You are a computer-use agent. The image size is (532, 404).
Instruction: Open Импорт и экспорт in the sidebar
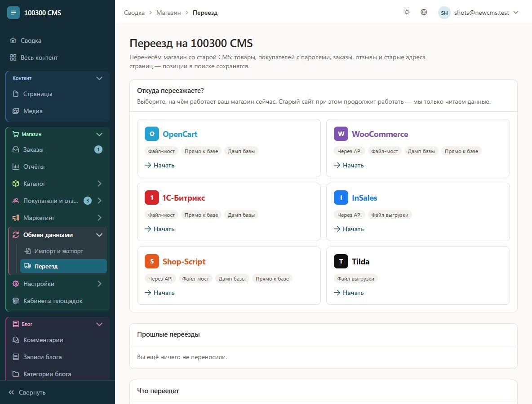click(63, 251)
